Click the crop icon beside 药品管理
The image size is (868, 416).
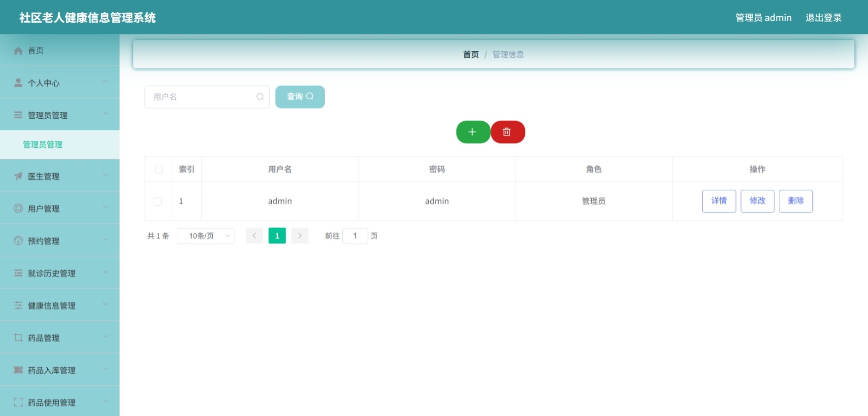click(18, 338)
